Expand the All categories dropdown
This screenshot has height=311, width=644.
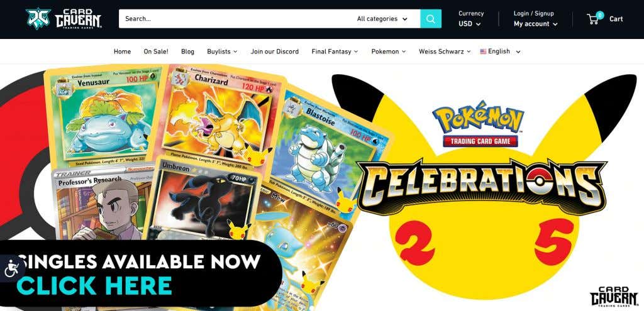(382, 19)
